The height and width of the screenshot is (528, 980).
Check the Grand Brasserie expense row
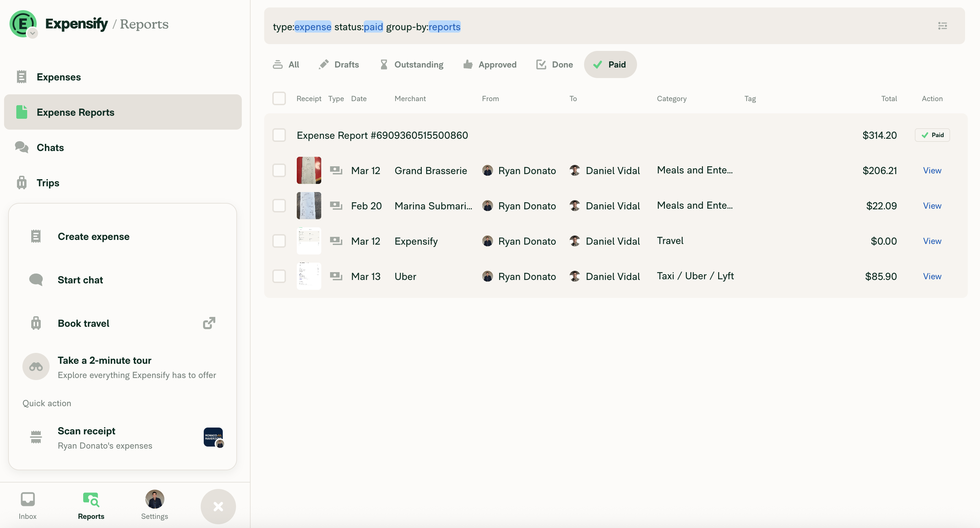pyautogui.click(x=279, y=170)
